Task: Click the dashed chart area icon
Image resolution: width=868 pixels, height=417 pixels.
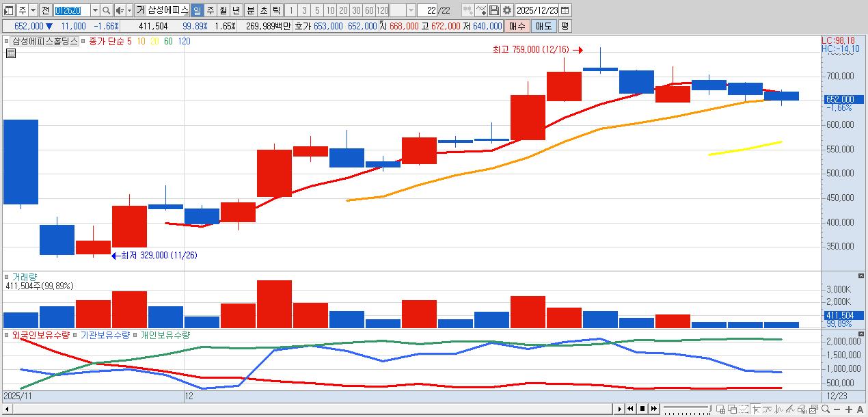Action: pyautogui.click(x=744, y=409)
